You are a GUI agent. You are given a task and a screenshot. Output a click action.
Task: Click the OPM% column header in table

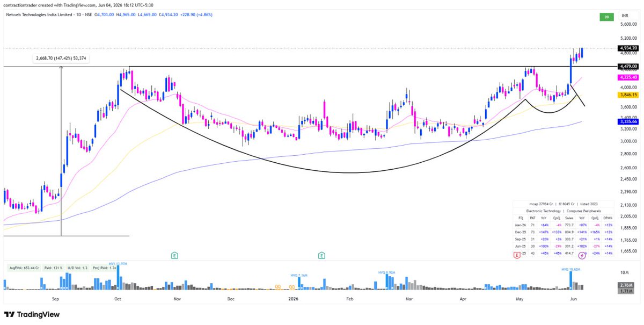[609, 218]
